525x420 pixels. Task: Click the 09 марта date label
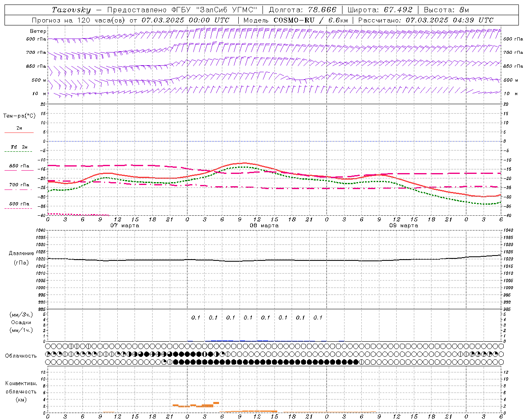pos(404,226)
